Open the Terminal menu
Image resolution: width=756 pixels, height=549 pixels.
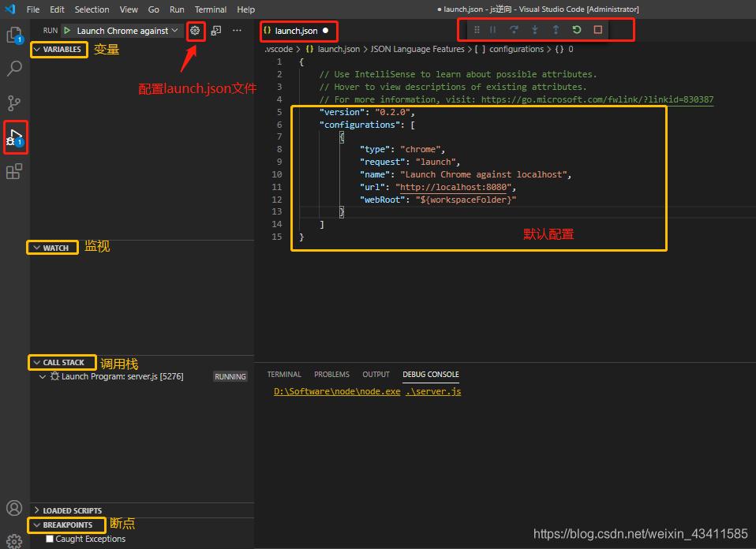(211, 9)
